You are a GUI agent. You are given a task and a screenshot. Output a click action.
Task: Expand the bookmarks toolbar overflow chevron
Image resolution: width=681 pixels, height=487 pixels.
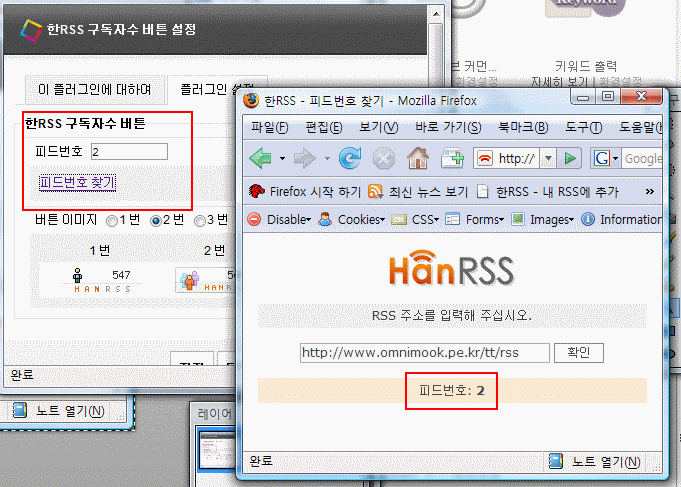650,192
